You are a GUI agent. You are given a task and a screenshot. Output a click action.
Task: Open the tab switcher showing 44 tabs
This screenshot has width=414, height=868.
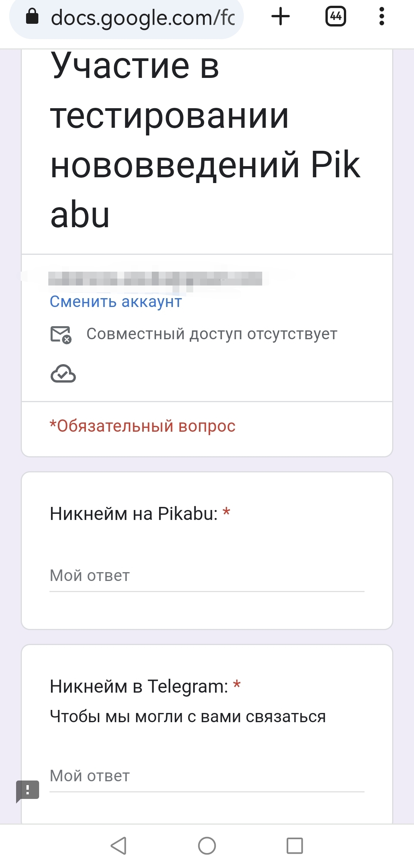pos(335,17)
